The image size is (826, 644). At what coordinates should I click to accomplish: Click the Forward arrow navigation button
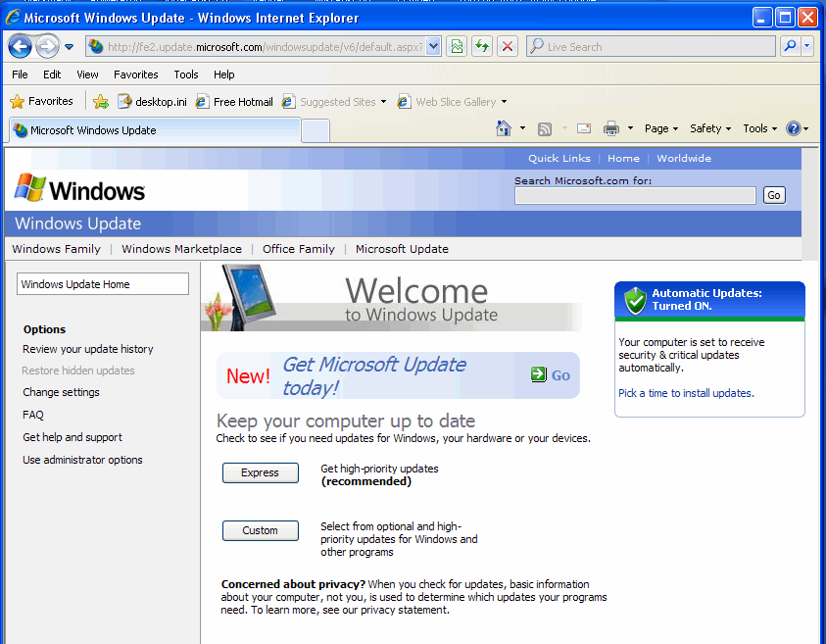(47, 47)
